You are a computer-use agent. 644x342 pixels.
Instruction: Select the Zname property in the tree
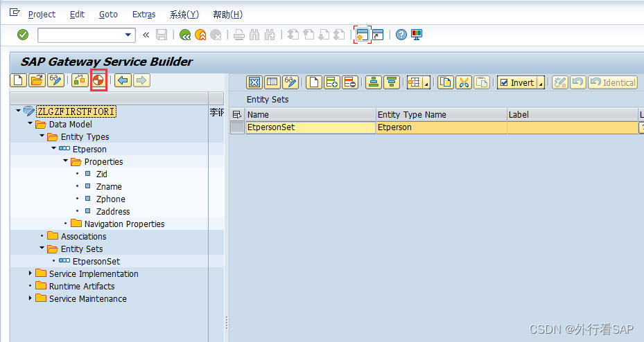109,187
